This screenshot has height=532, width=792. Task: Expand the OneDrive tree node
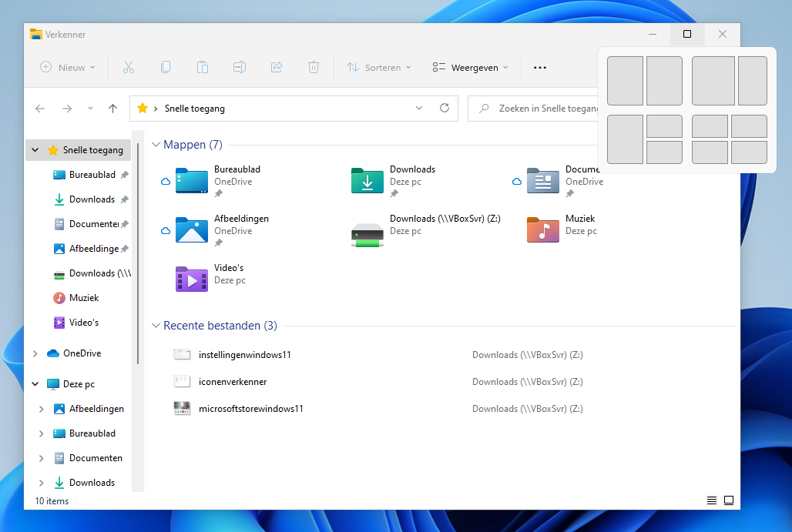pyautogui.click(x=35, y=353)
